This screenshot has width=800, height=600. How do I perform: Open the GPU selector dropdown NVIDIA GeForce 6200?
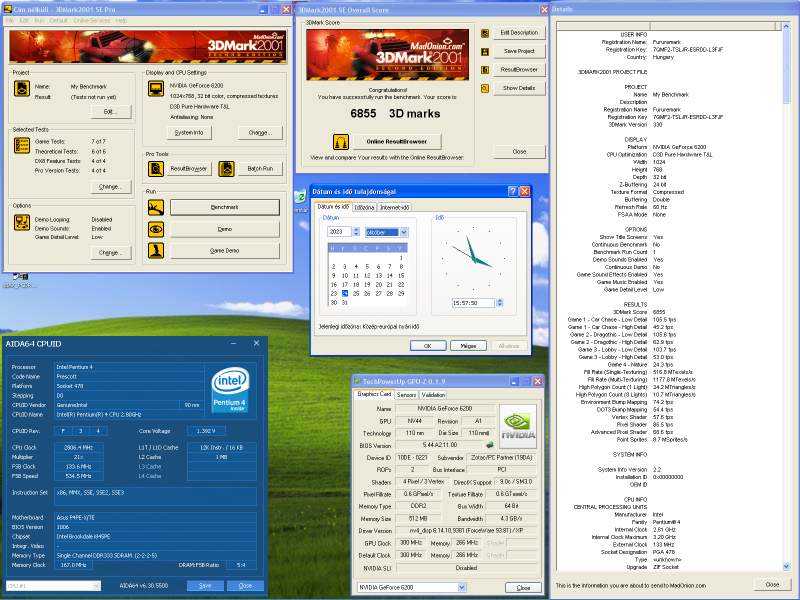(x=461, y=587)
